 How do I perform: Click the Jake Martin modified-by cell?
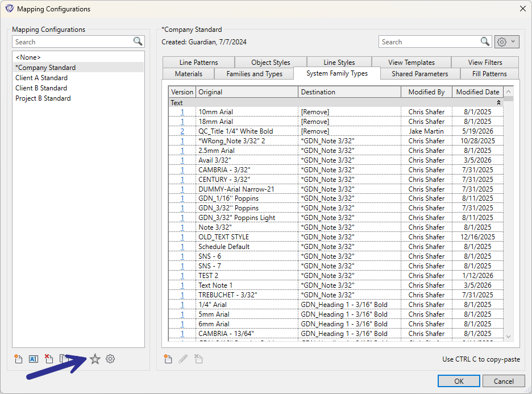tap(426, 131)
